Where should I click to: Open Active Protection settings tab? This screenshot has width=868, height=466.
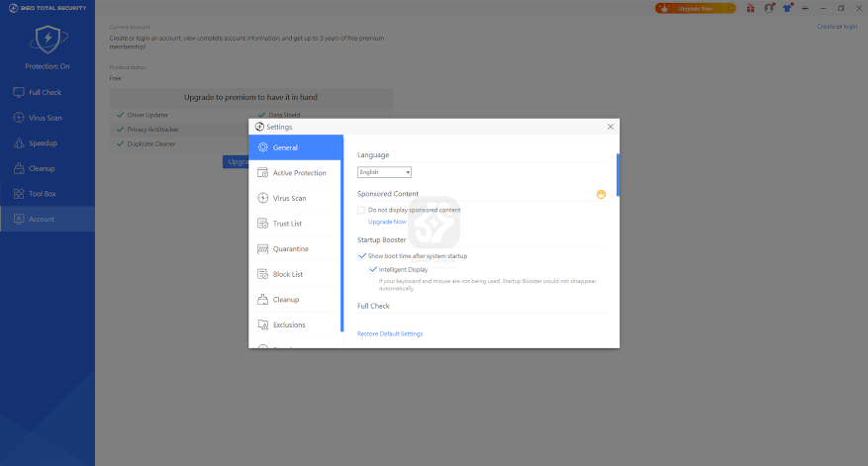click(295, 173)
